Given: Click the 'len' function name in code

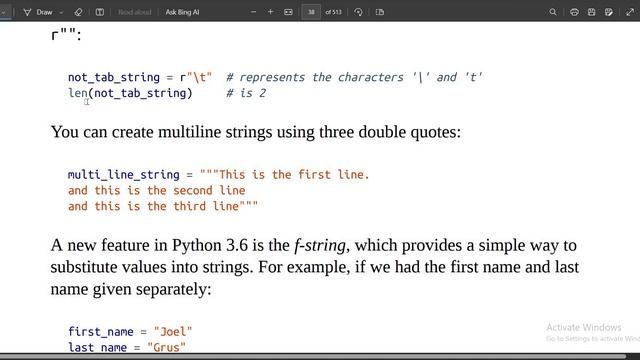Looking at the screenshot, I should (78, 93).
